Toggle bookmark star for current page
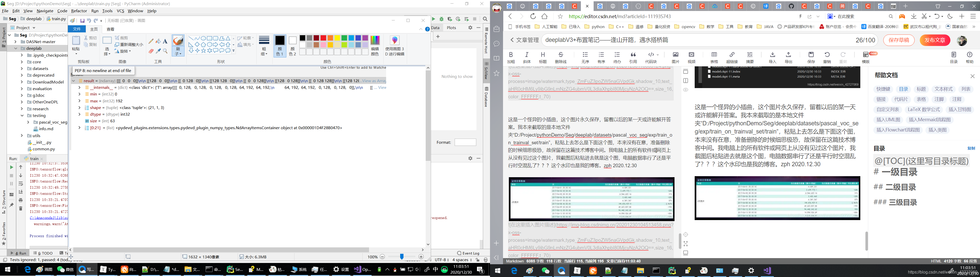Image resolution: width=980 pixels, height=277 pixels. 560,16
